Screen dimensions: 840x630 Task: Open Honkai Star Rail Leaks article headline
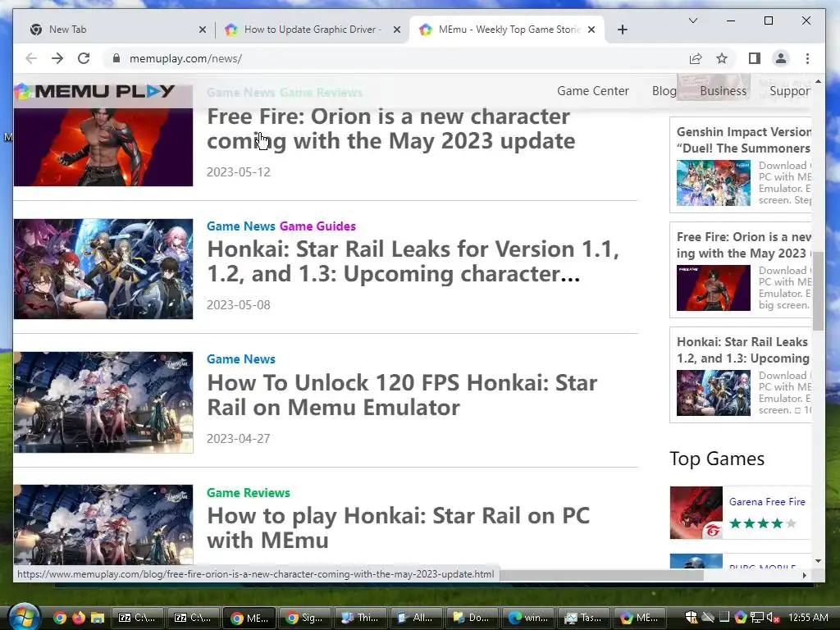click(x=413, y=262)
